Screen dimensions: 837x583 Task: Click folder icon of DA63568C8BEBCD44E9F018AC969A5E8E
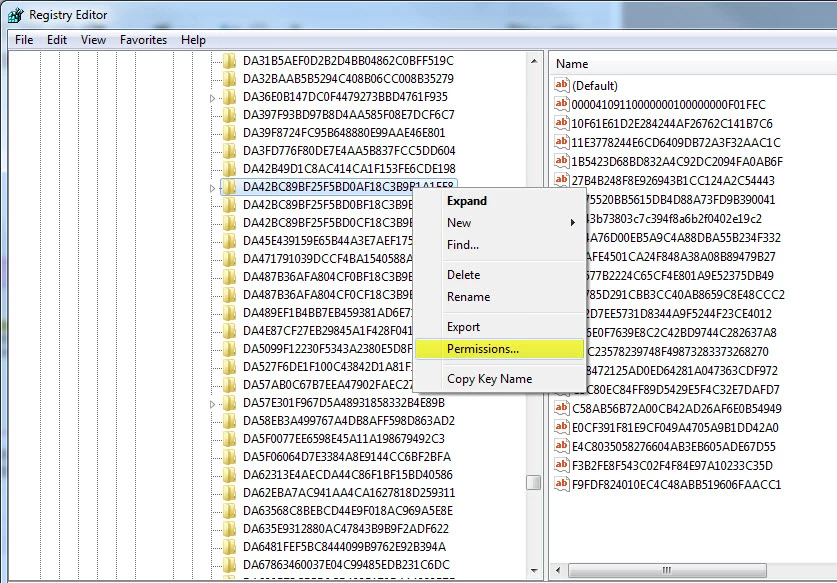coord(230,510)
